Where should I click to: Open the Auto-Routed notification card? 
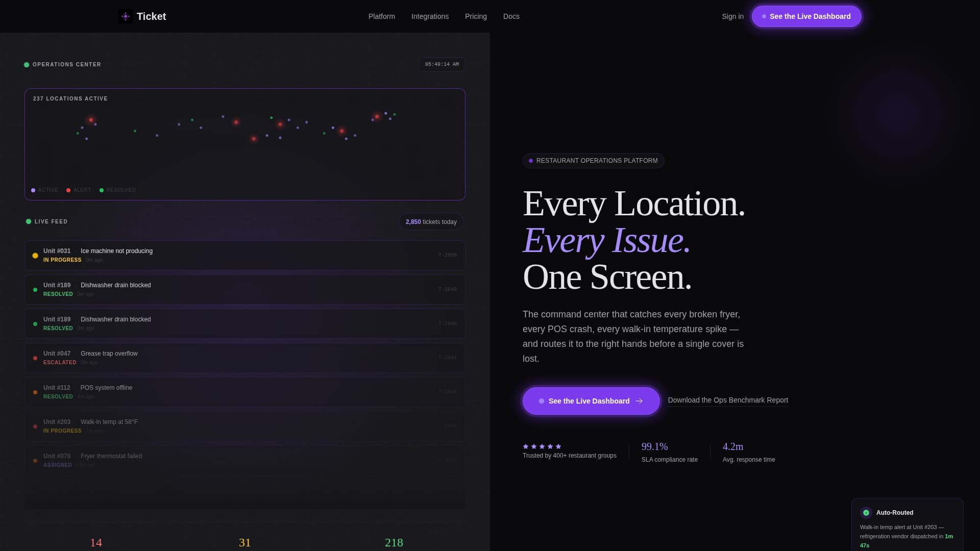click(907, 525)
